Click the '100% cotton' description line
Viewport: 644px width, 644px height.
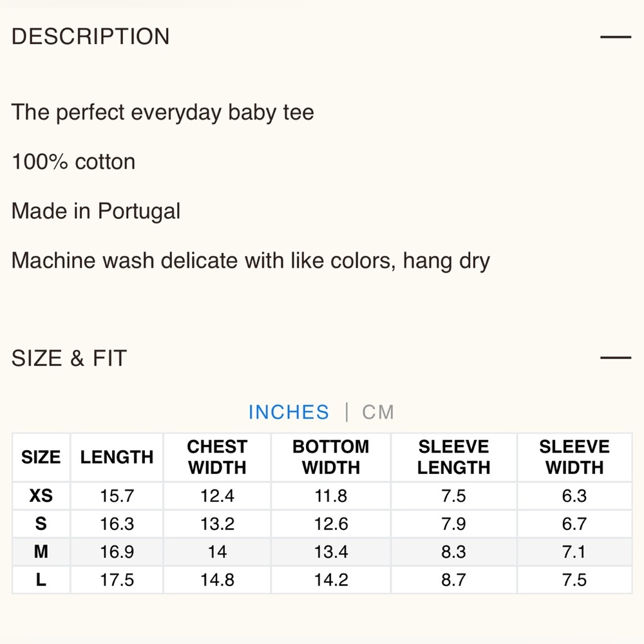coord(73,162)
